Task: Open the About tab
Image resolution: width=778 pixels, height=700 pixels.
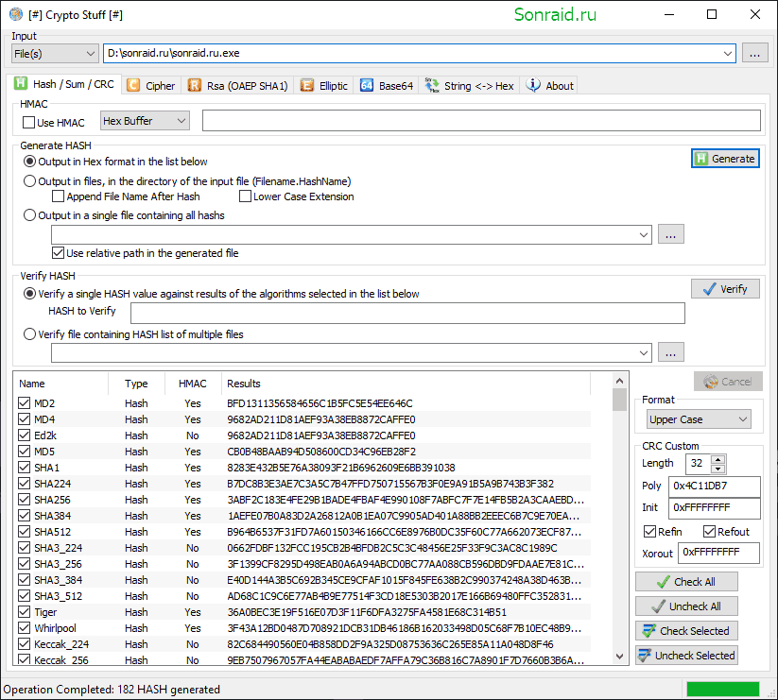Action: [550, 86]
